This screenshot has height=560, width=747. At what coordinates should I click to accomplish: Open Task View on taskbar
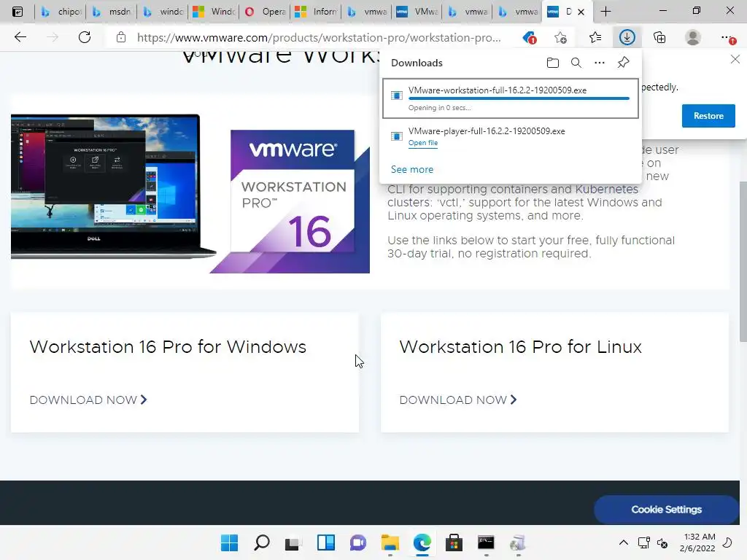[x=293, y=542]
